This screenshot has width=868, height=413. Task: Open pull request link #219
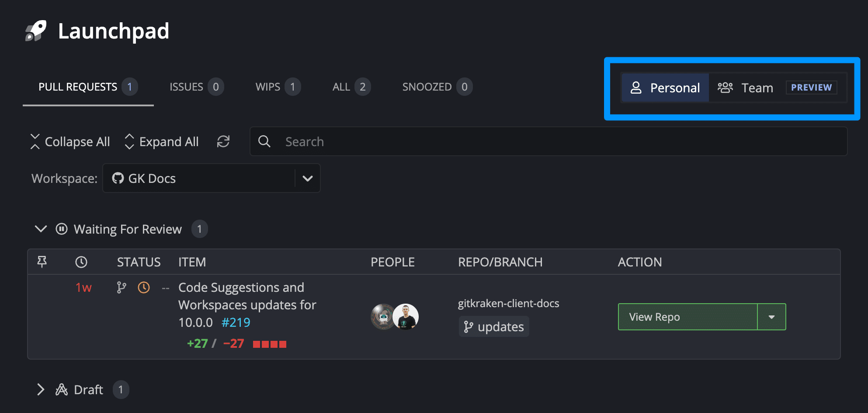[236, 322]
